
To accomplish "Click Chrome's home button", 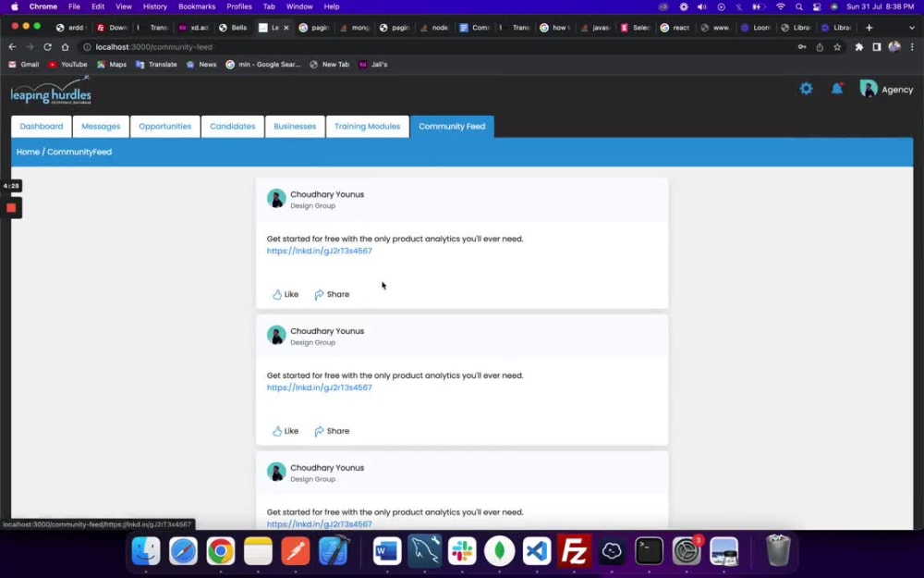I will point(65,47).
